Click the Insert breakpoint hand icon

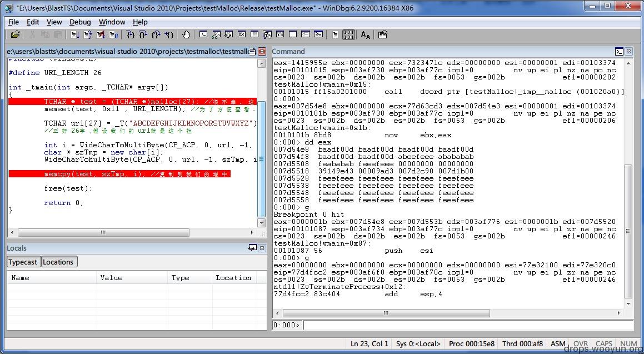click(186, 35)
